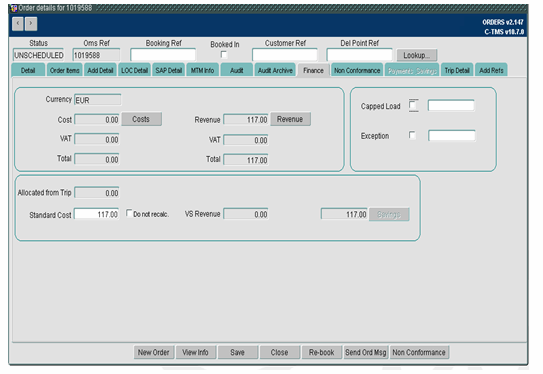Select the Finance tab
The width and height of the screenshot is (543, 374).
(313, 70)
